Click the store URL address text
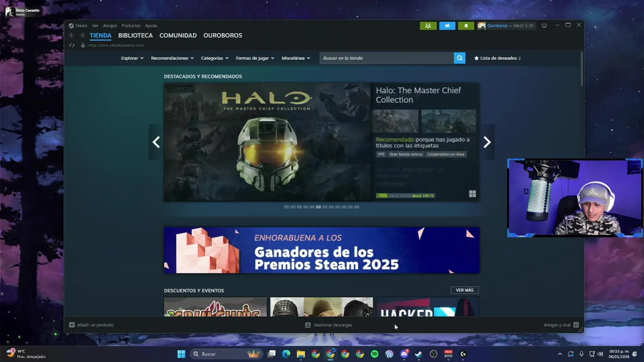The image size is (644, 362). [x=116, y=45]
